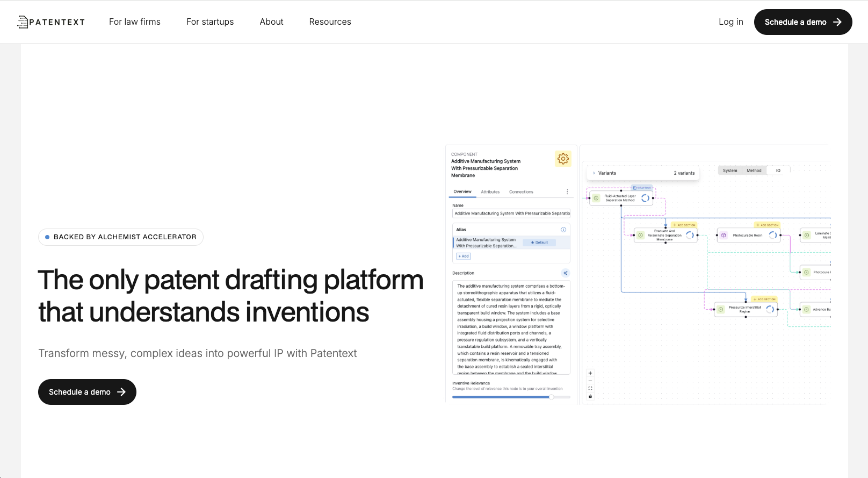Select the IO view toggle
868x478 pixels.
(x=778, y=170)
